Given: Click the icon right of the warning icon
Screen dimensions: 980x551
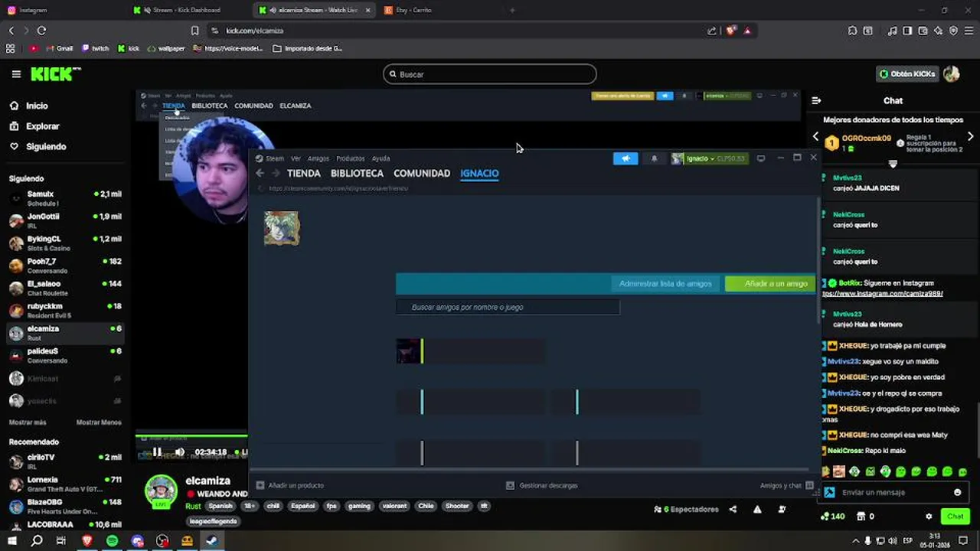Looking at the screenshot, I should coord(782,509).
